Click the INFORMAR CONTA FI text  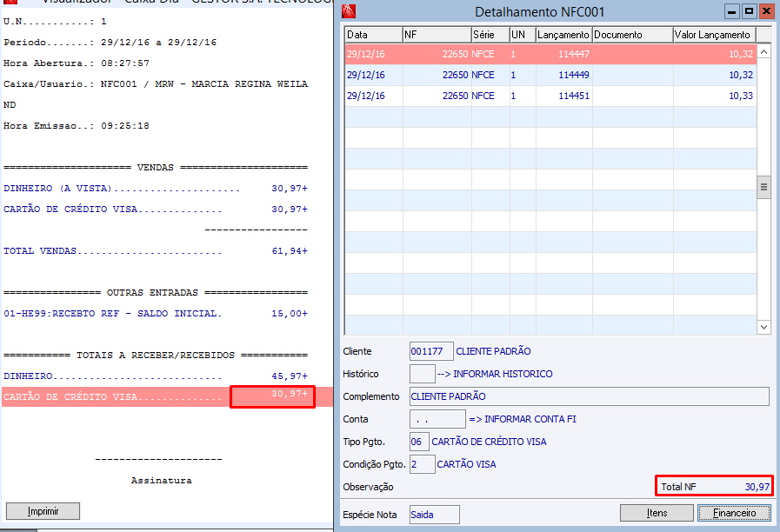(530, 419)
